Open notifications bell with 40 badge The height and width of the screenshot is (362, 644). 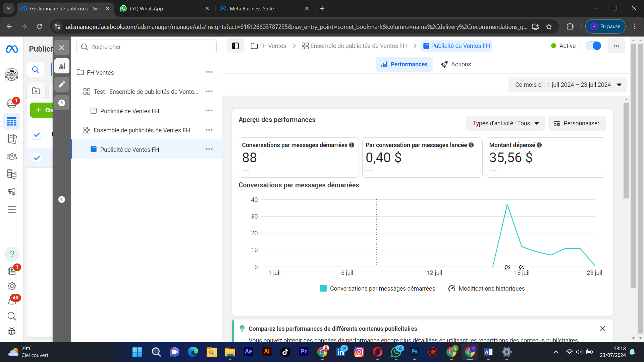click(12, 300)
